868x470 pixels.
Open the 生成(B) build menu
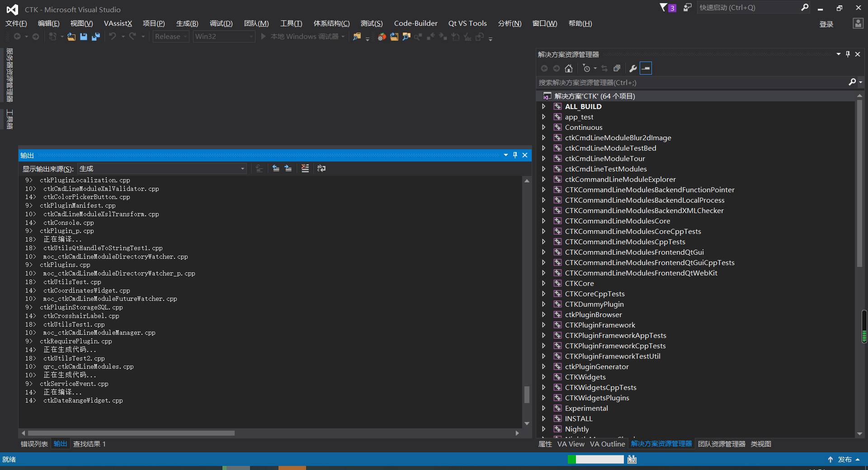click(187, 24)
